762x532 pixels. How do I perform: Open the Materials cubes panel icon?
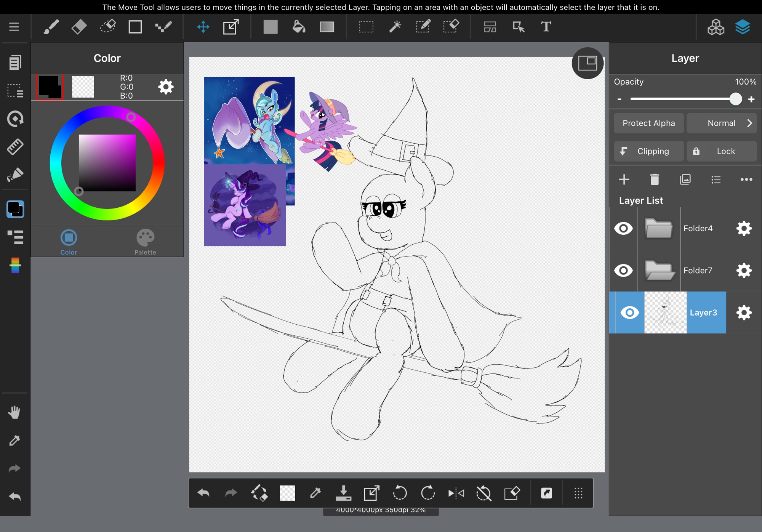(716, 27)
